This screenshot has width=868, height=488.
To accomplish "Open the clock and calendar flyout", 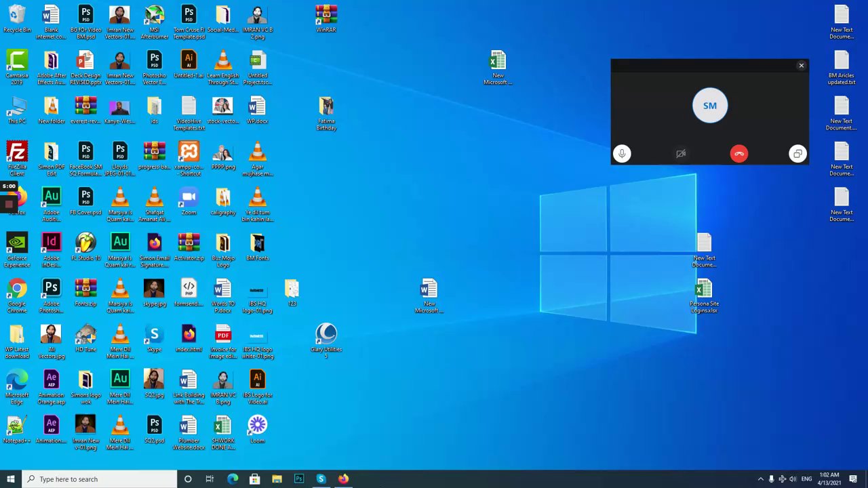I will coord(829,479).
